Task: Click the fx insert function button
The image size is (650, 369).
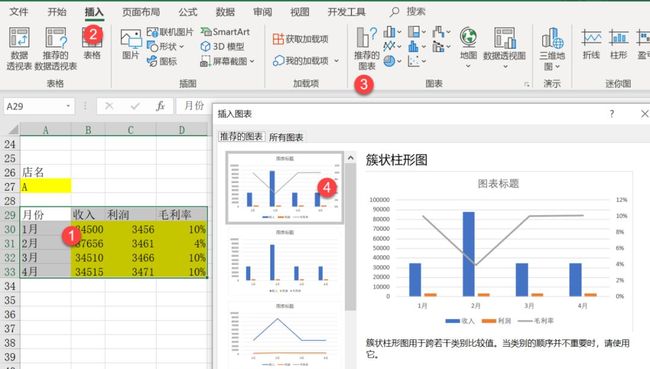Action: (160, 106)
